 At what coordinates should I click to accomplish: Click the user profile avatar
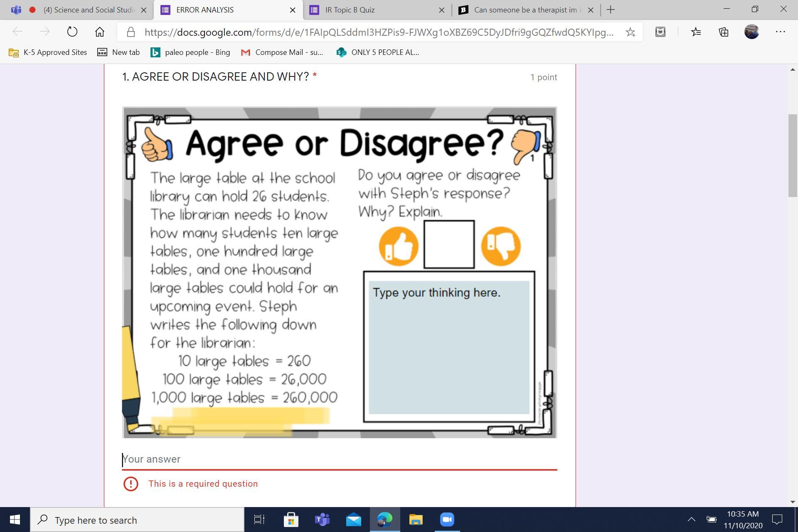751,32
